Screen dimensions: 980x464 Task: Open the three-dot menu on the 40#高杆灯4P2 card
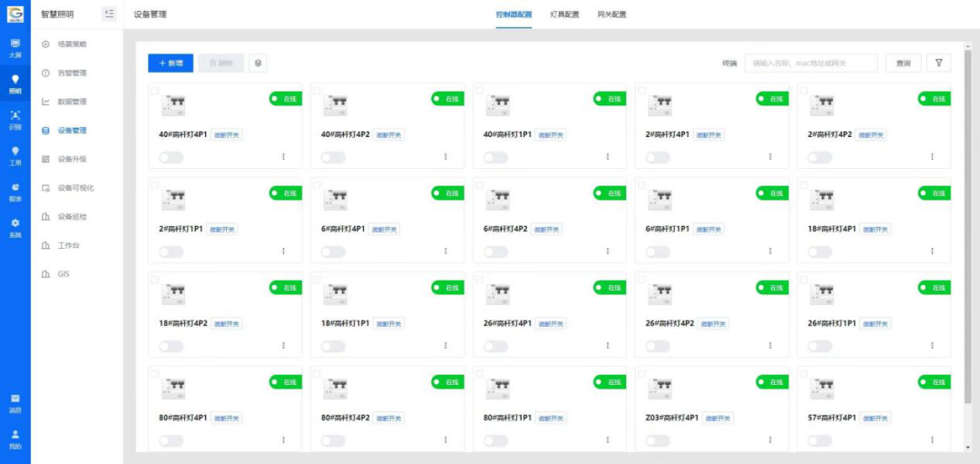pos(446,157)
